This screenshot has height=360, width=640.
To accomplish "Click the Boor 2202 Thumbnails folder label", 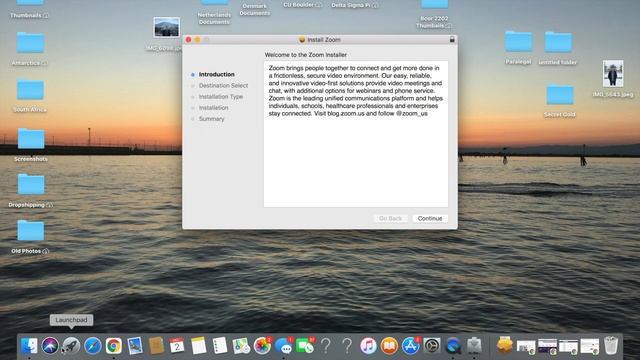I will click(x=434, y=22).
